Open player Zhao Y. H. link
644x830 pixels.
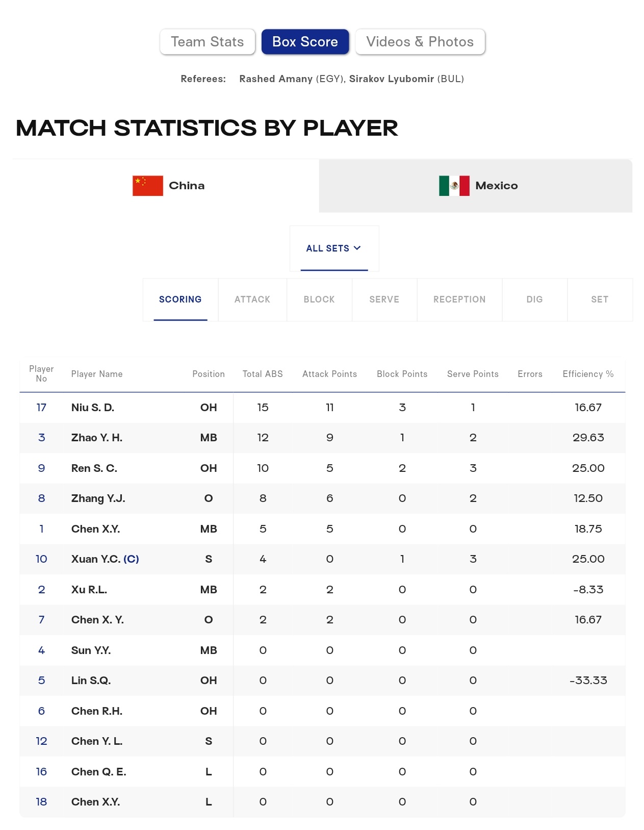(x=97, y=438)
